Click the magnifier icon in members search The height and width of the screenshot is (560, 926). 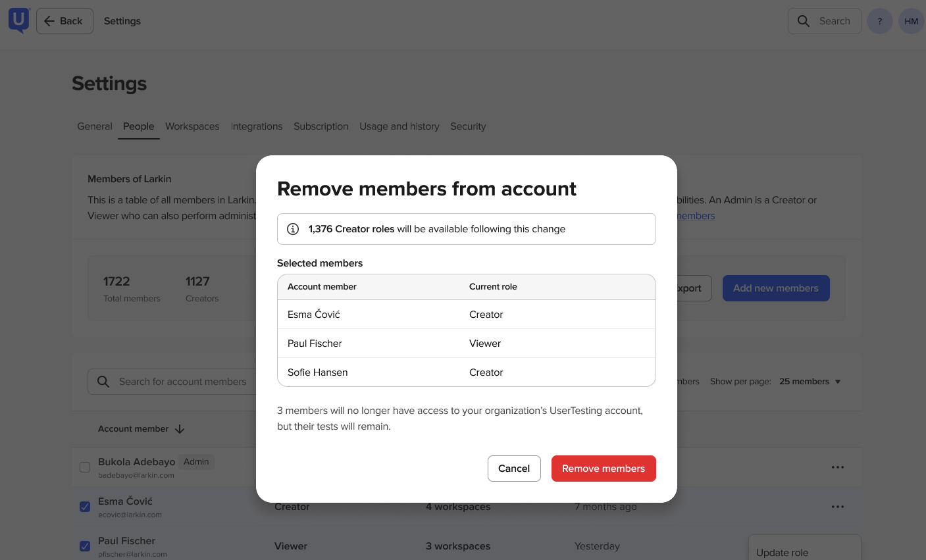click(103, 382)
